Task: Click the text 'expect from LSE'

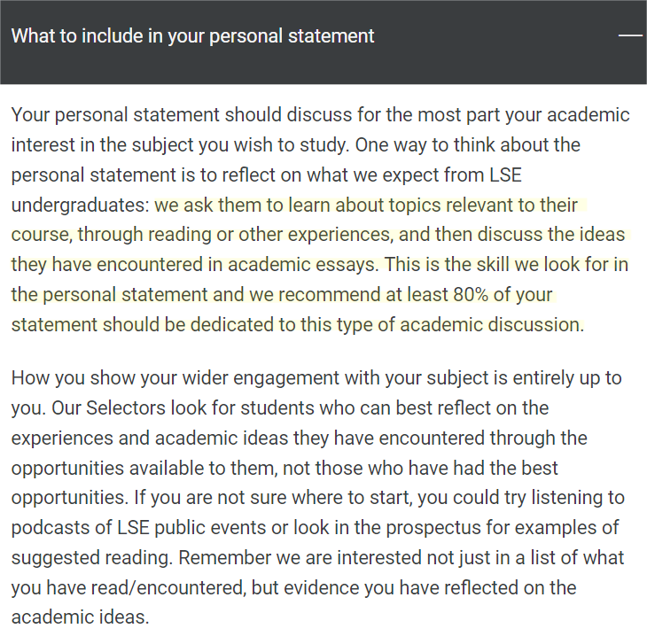Action: pyautogui.click(x=452, y=175)
